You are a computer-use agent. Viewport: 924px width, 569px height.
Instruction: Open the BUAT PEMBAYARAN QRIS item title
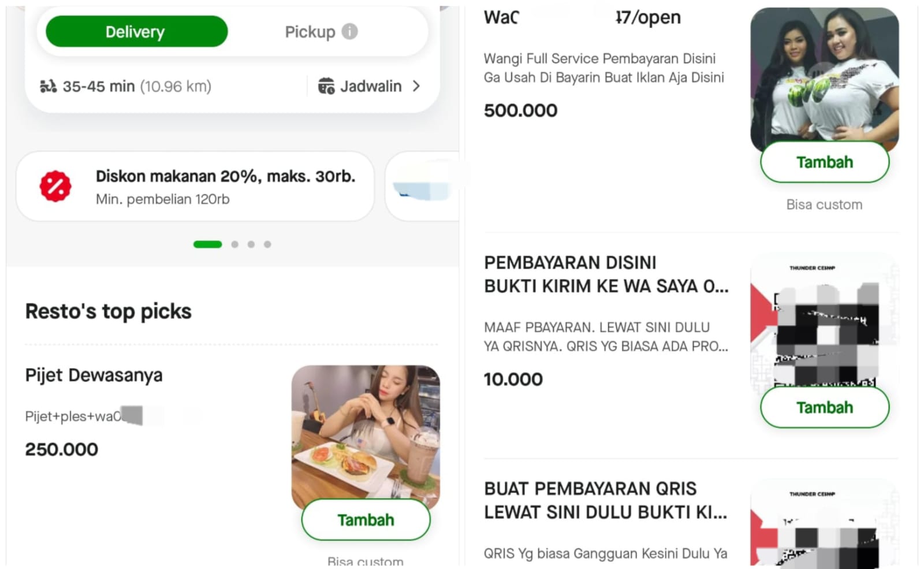click(605, 500)
